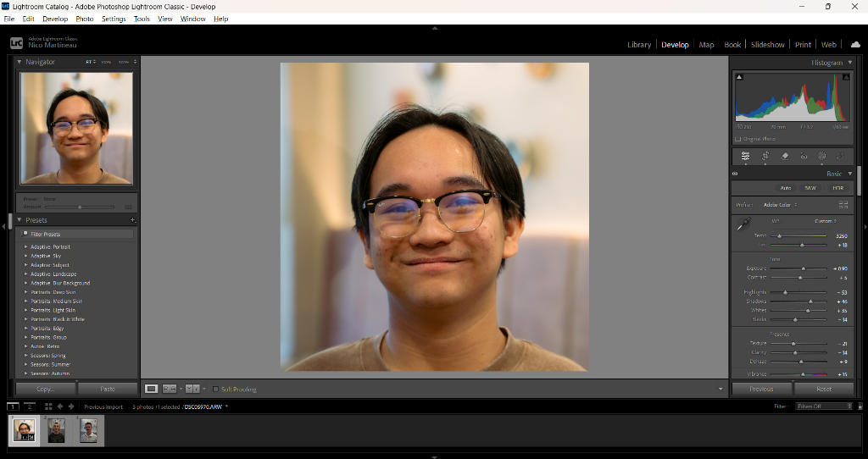The height and width of the screenshot is (459, 868).
Task: Click the cloud sync status icon
Action: (x=855, y=44)
